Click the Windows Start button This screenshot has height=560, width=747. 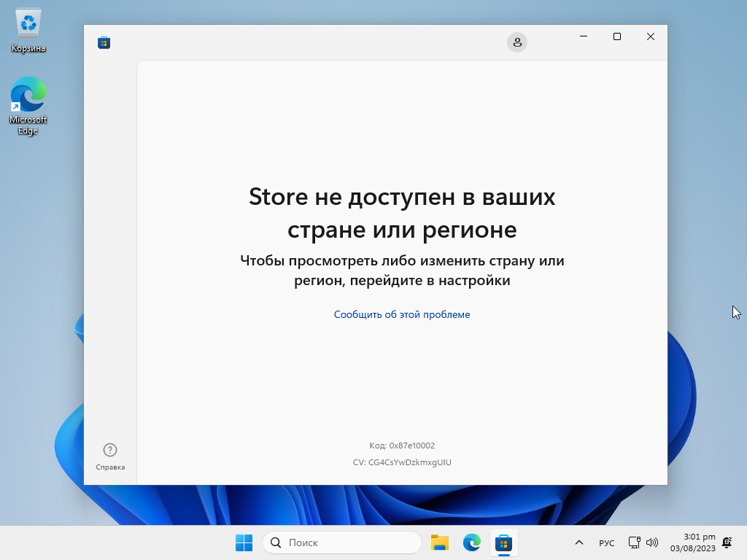243,542
